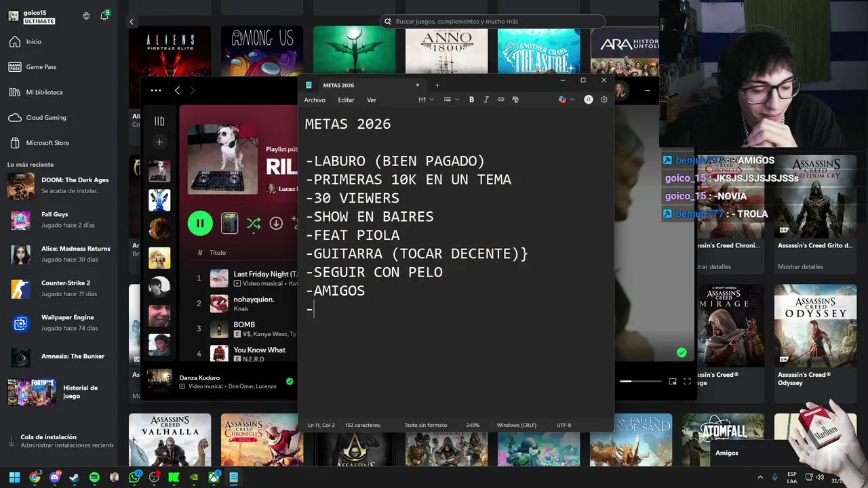Open heading style H1 dropdown
The width and height of the screenshot is (868, 488).
tap(426, 100)
